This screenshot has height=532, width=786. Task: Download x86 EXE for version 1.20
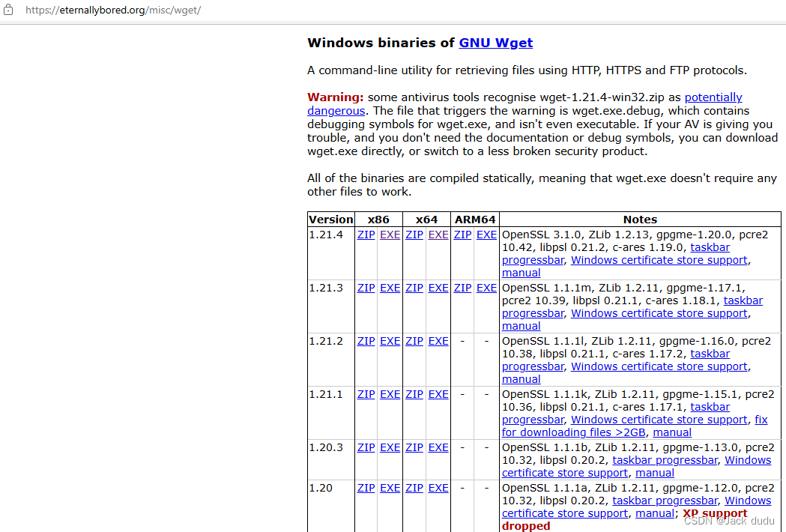[x=390, y=488]
